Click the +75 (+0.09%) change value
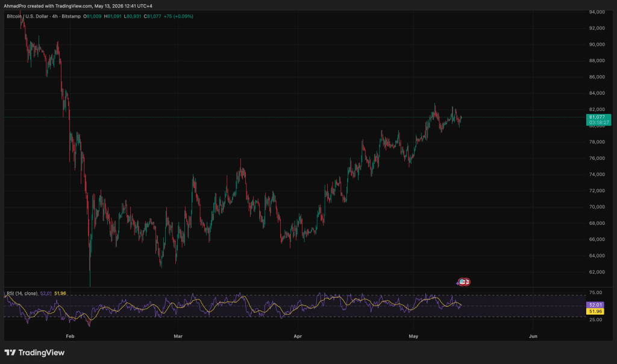 [178, 16]
